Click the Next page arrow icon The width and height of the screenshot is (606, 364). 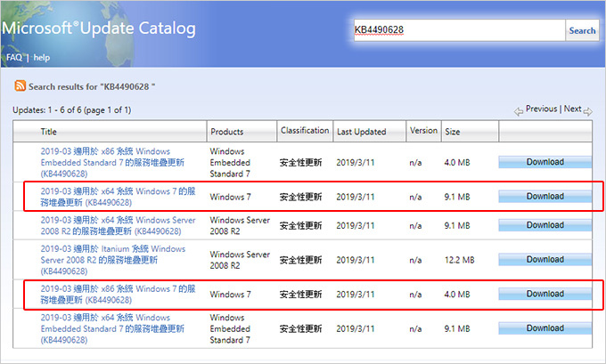click(587, 112)
